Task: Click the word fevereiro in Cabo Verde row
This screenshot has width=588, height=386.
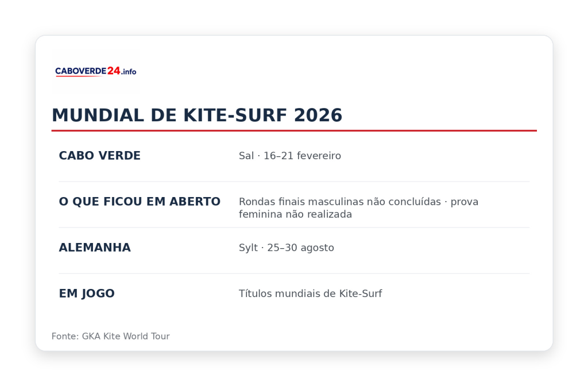Action: click(319, 156)
